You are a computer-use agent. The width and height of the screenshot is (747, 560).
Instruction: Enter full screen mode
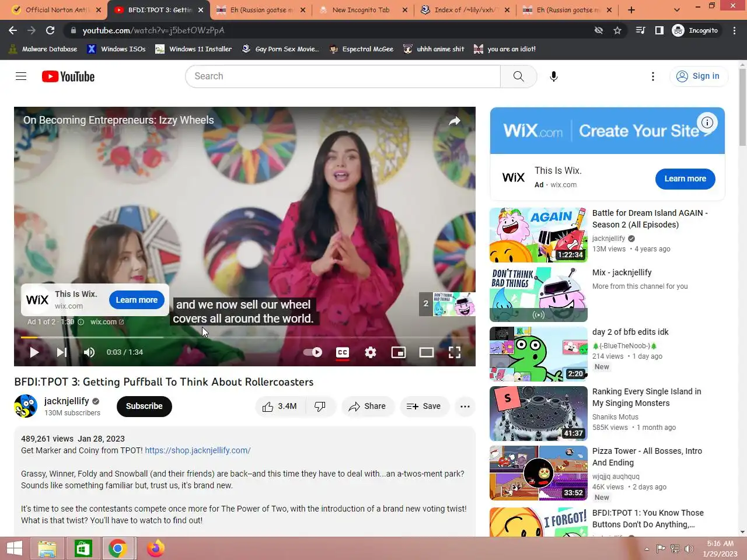pyautogui.click(x=455, y=352)
